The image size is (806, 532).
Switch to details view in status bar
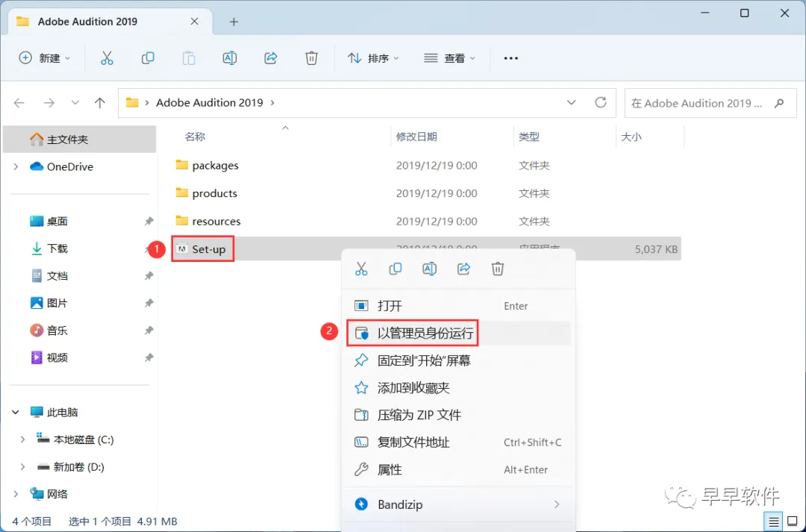click(774, 522)
